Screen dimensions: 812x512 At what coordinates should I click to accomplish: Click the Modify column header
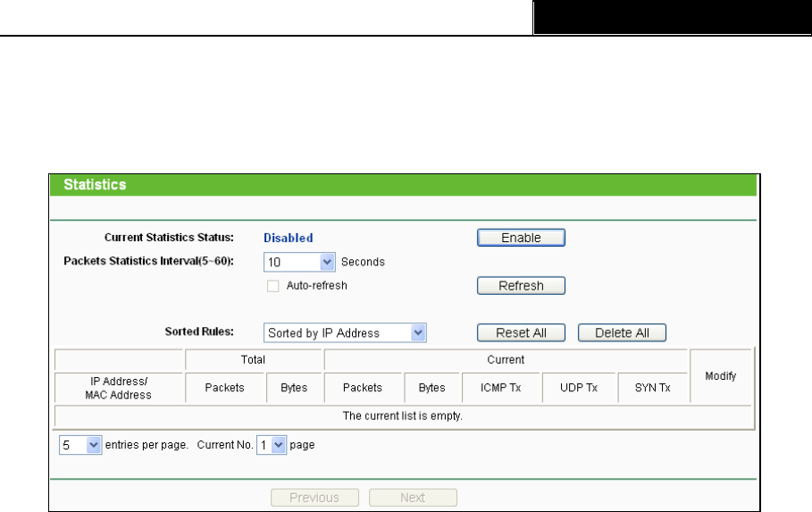720,376
